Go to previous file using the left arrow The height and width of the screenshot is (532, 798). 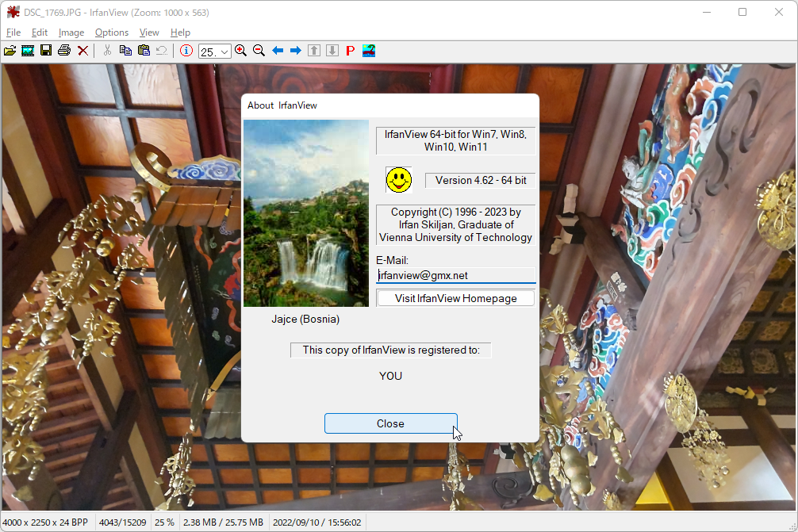(x=276, y=50)
